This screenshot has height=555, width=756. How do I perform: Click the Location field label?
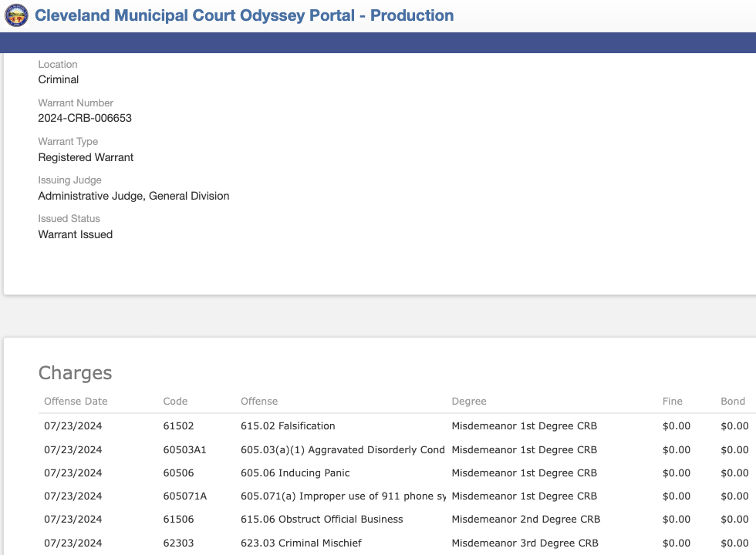pos(58,64)
